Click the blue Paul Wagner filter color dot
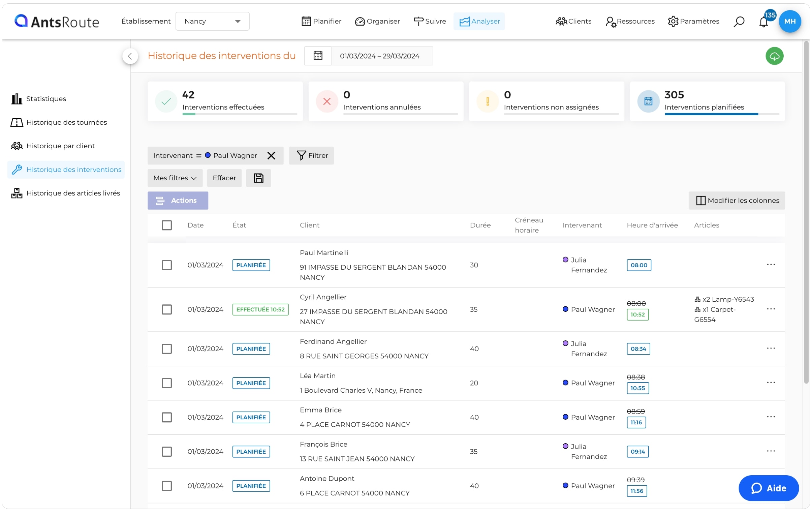The height and width of the screenshot is (514, 812). pos(208,155)
